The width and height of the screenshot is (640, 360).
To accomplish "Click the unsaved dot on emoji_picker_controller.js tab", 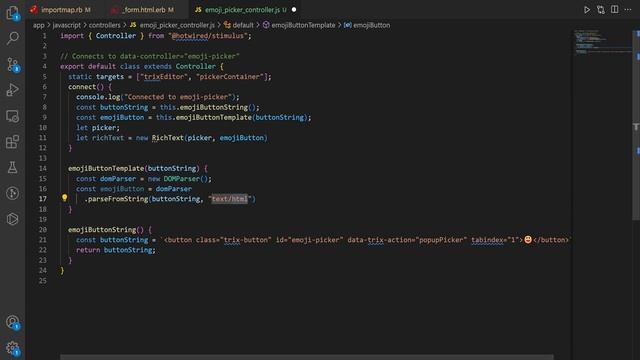I will 294,9.
